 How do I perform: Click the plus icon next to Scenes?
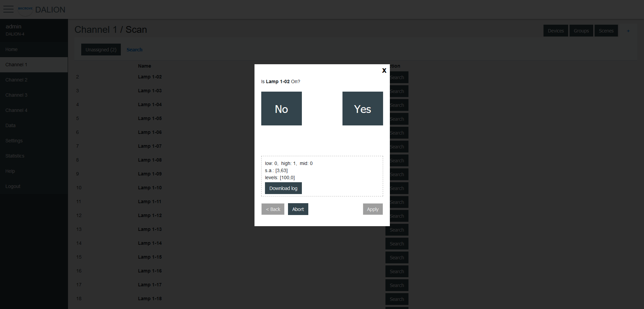click(628, 31)
